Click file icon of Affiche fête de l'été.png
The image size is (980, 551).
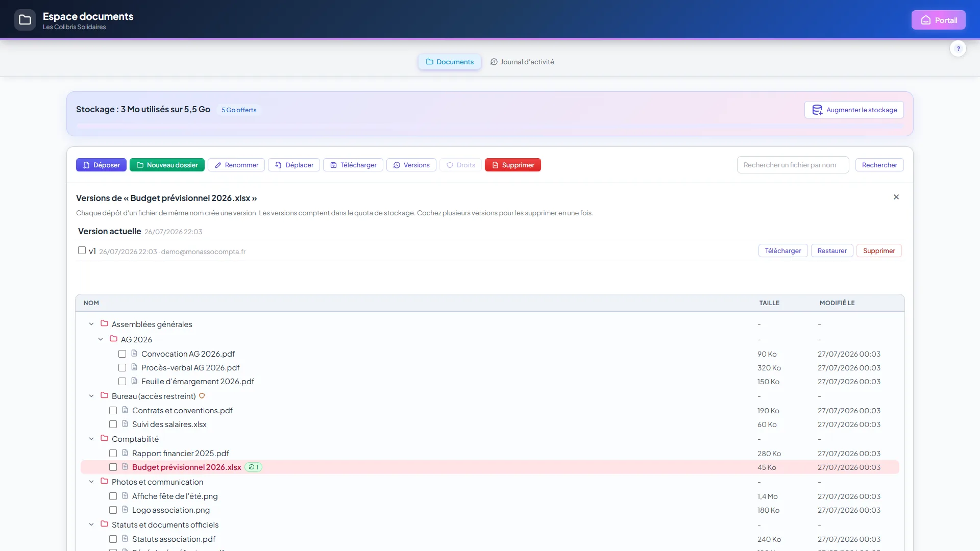click(125, 495)
